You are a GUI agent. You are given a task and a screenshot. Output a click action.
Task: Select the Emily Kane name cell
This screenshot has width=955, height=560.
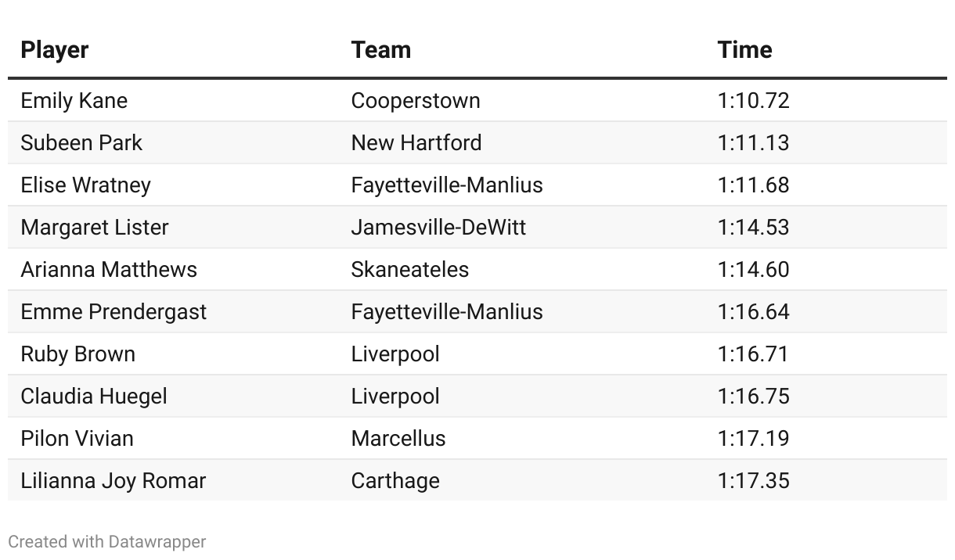click(x=74, y=101)
